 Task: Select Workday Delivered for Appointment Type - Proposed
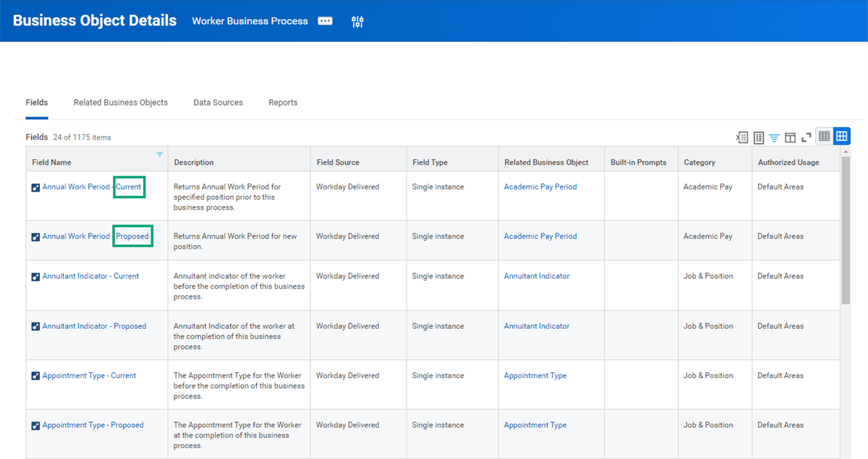pos(347,425)
